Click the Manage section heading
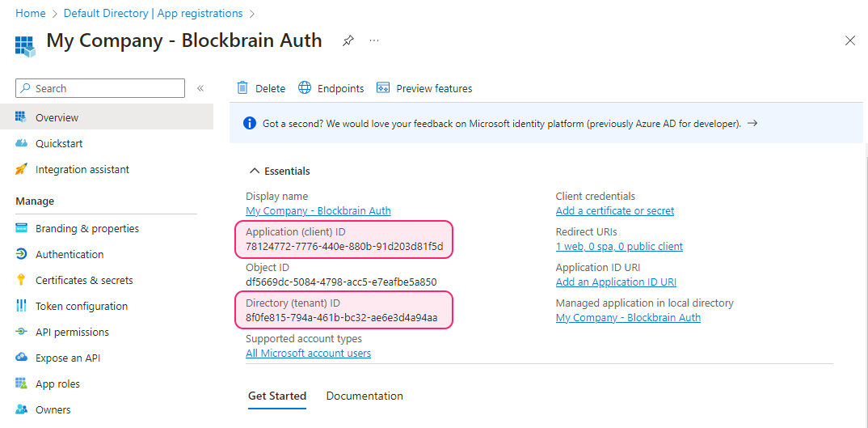The height and width of the screenshot is (428, 868). pyautogui.click(x=35, y=201)
